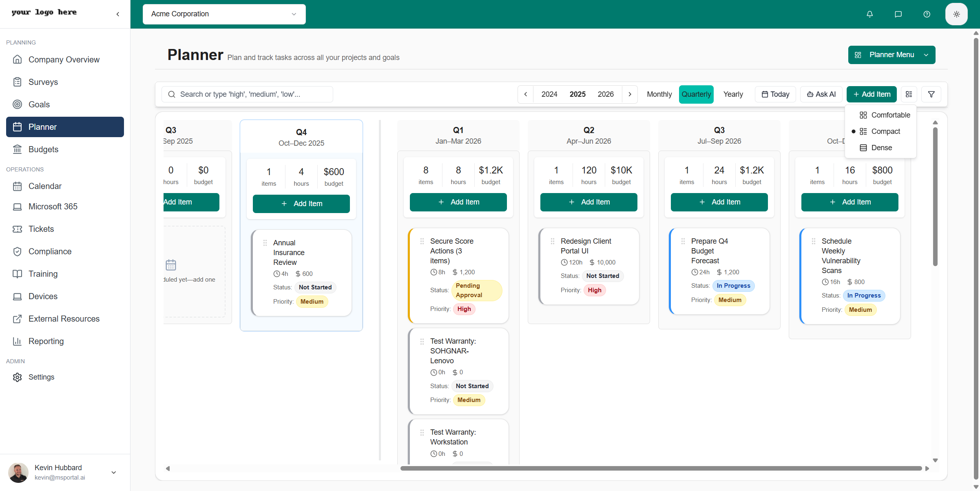Toggle the light theme sun icon
The image size is (980, 491).
(956, 14)
